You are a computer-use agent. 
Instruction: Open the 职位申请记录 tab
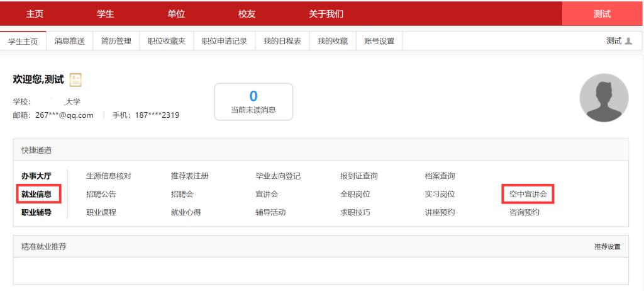pyautogui.click(x=224, y=41)
